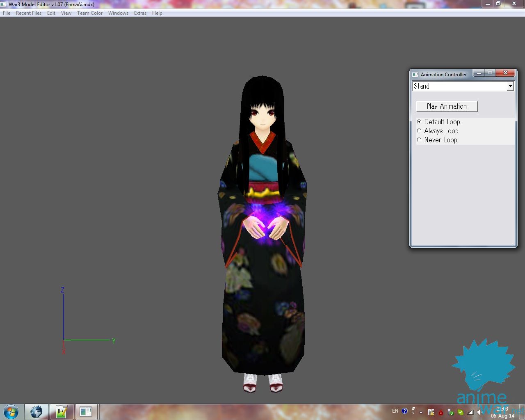Click the green checkmark tray icon
This screenshot has height=420, width=525.
click(x=461, y=412)
